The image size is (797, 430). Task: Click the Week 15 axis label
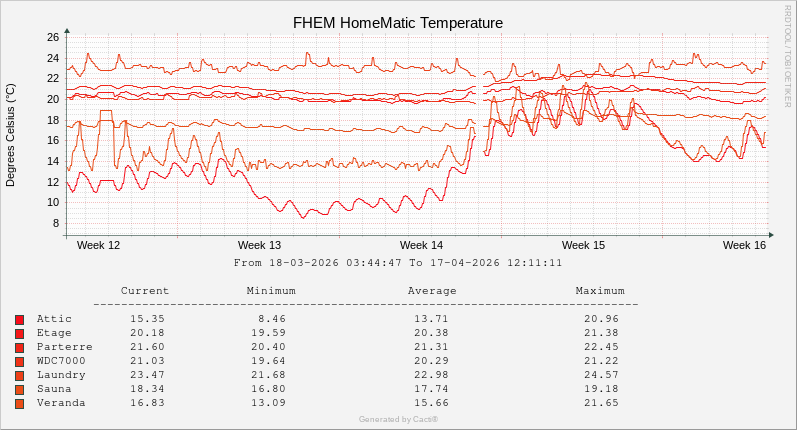click(x=583, y=245)
